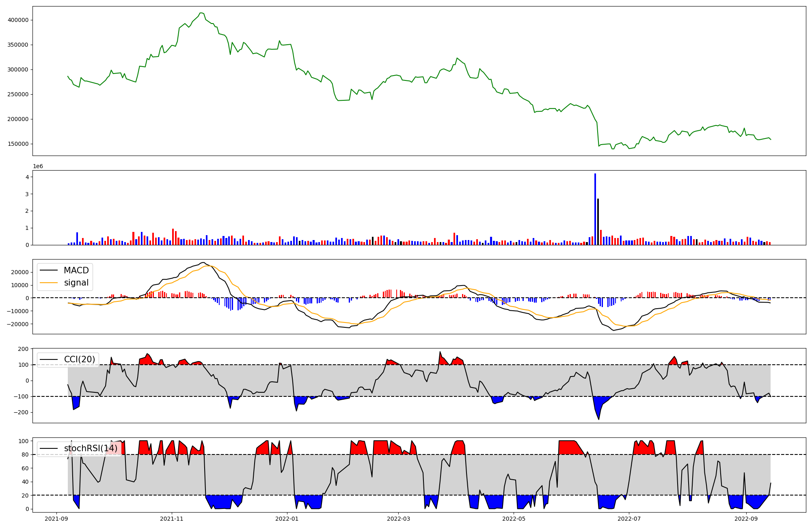Click the 2022-09 date tick label

(x=746, y=519)
